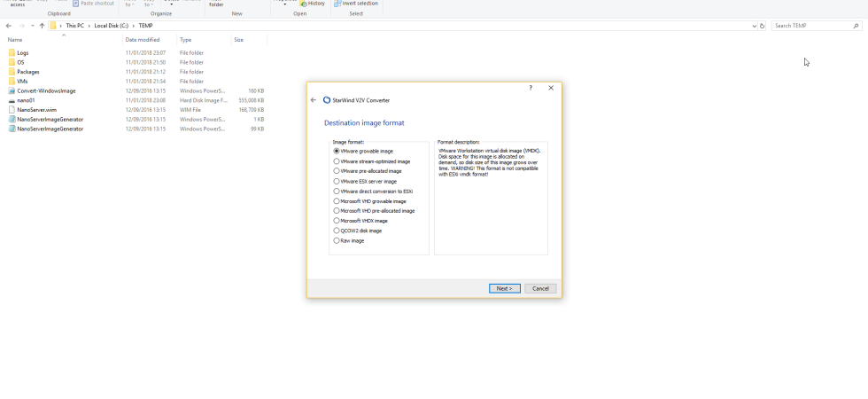868x399 pixels.
Task: Pick Microsoft VHD pre-allocated image option
Action: pos(374,211)
